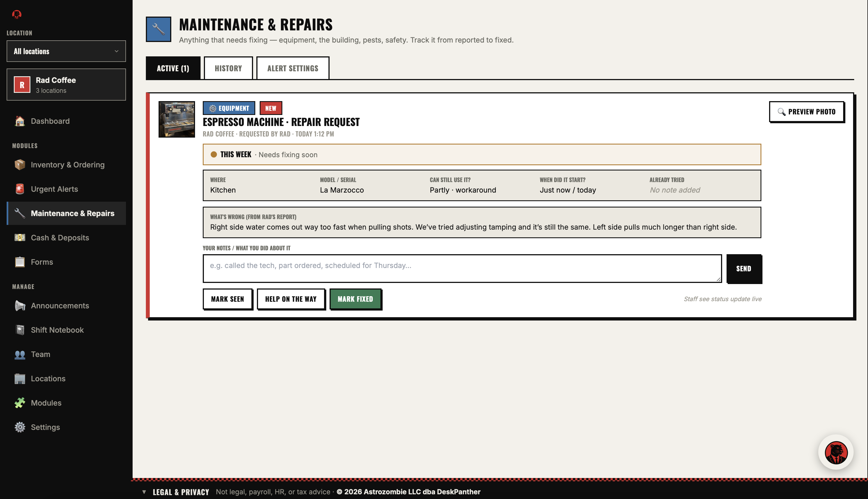Screen dimensions: 868x499
Task: Click the Shift Notebook icon
Action: point(20,330)
